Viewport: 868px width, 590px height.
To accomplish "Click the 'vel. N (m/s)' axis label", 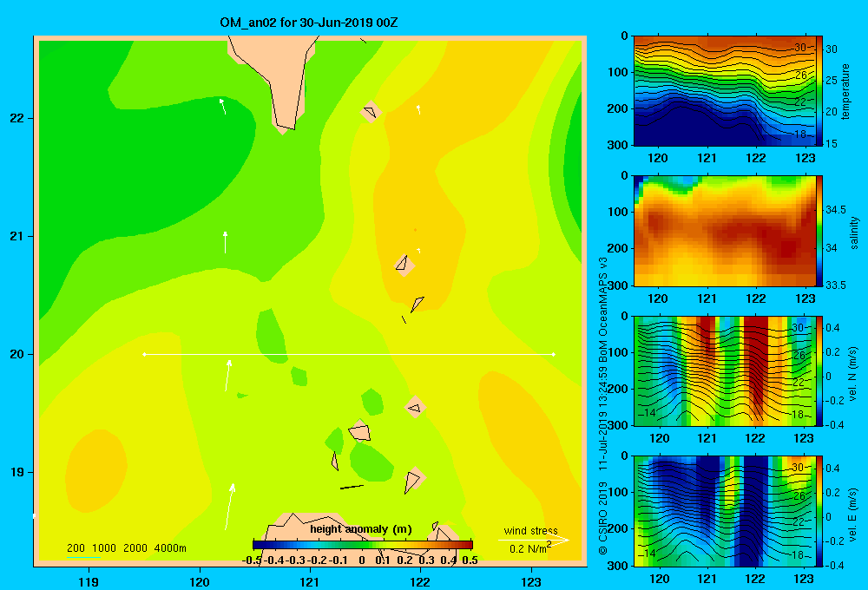I will [x=853, y=374].
